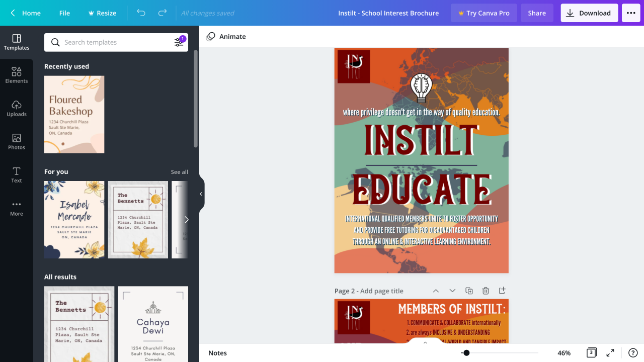Select the MEMBERS OF INSTILT heading
The width and height of the screenshot is (644, 362).
(452, 309)
